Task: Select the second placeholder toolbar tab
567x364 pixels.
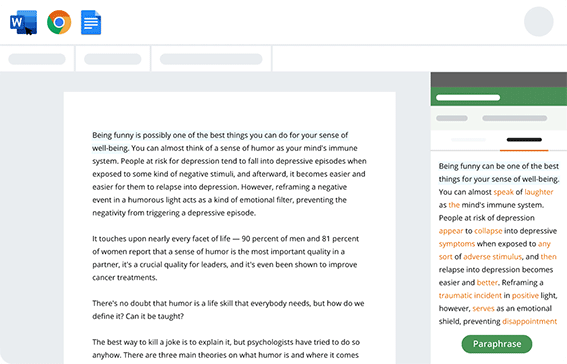Action: (113, 59)
